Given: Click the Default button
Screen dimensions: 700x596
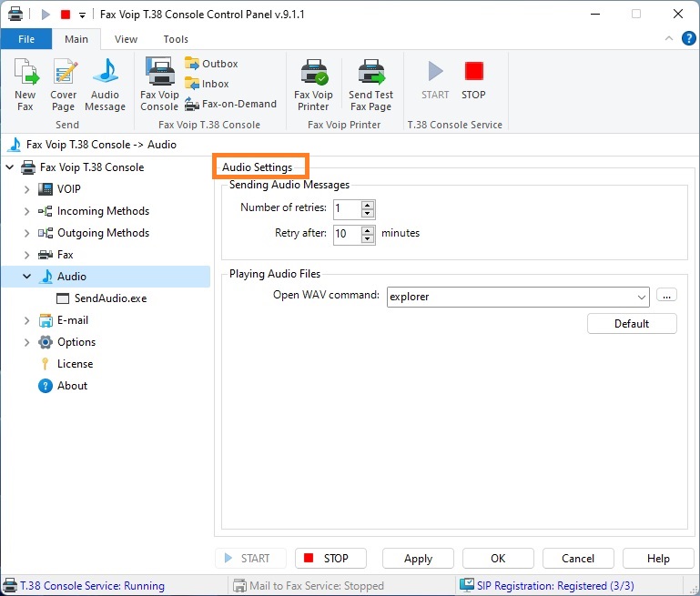Looking at the screenshot, I should pyautogui.click(x=632, y=324).
